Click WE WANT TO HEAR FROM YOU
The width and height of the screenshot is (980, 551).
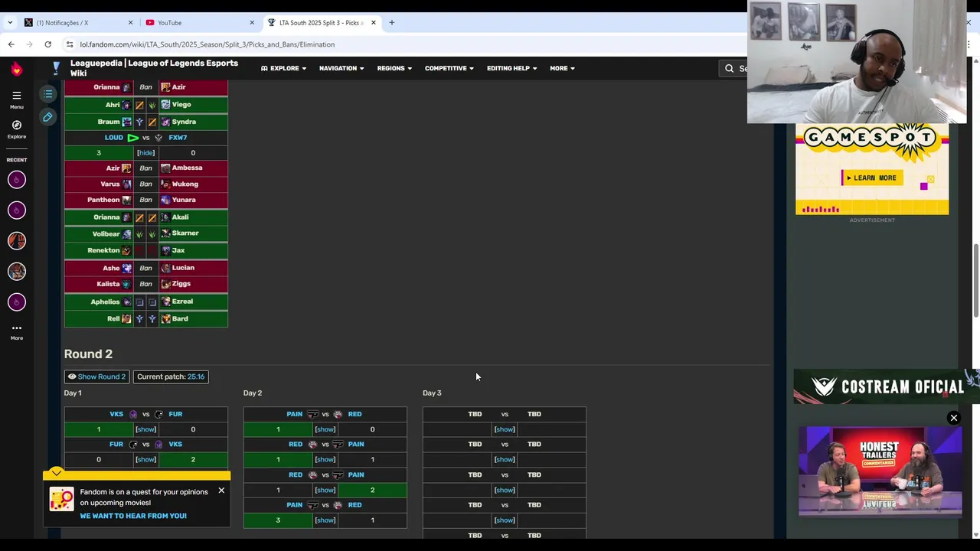coord(133,516)
